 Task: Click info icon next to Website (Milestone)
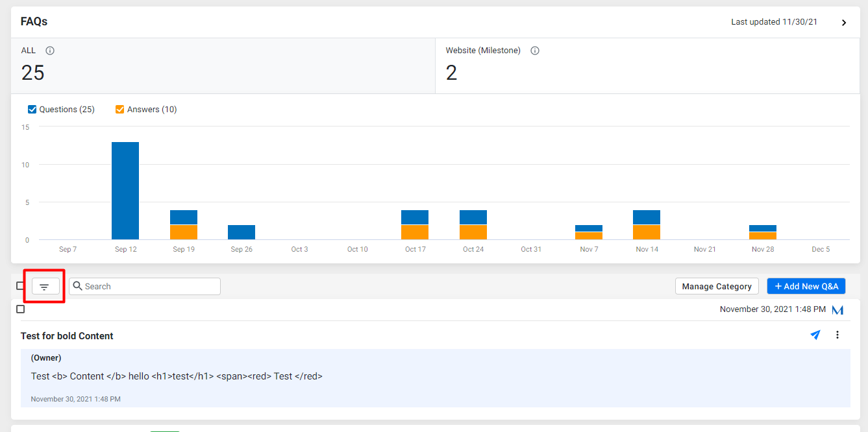[x=535, y=51]
